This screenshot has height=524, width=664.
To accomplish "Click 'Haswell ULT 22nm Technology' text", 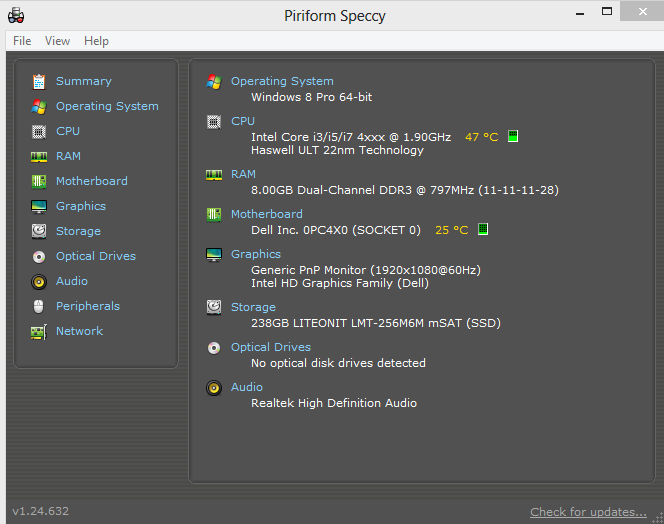I will tap(338, 150).
